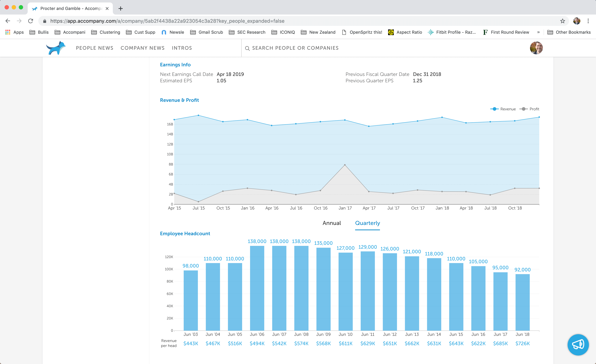Go to Company News
Viewport: 596px width, 364px height.
[142, 48]
